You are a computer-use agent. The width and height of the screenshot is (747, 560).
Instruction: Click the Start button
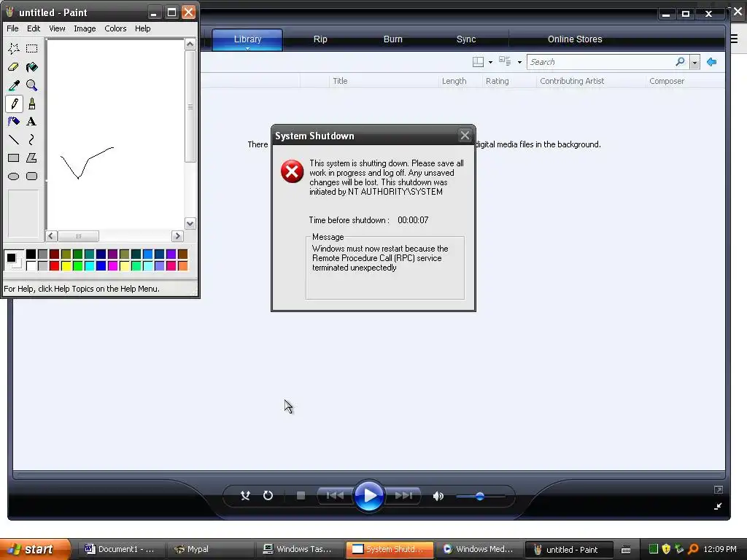pos(34,549)
